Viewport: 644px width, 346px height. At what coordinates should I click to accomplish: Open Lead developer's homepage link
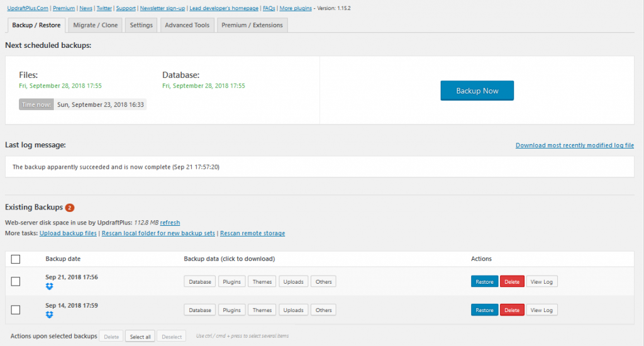[x=224, y=8]
